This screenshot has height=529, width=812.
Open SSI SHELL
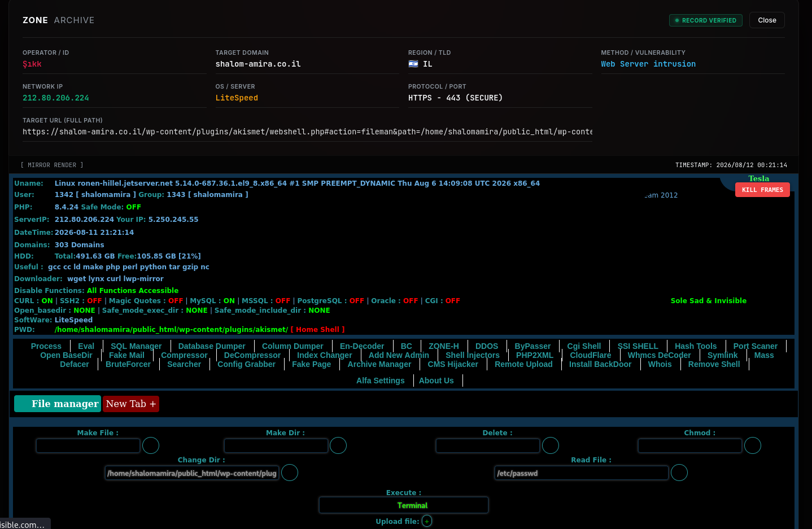(638, 346)
